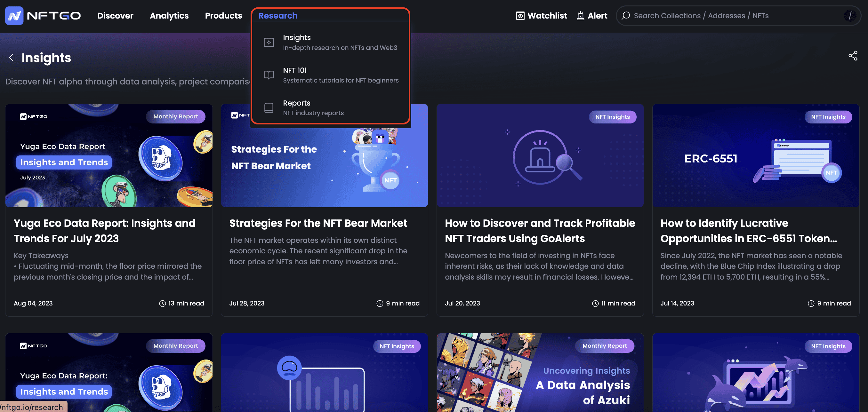Open article How to Discover and Track Profitable NFT Traders
Screen dimensions: 868x412
click(540, 231)
